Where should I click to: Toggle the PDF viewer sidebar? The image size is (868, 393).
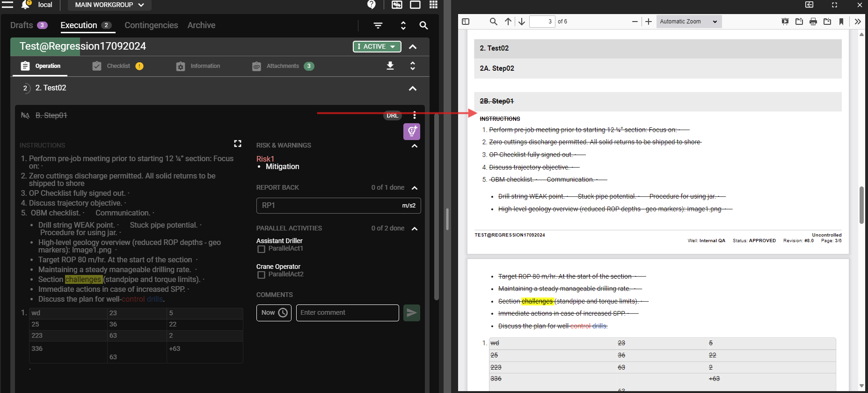466,22
